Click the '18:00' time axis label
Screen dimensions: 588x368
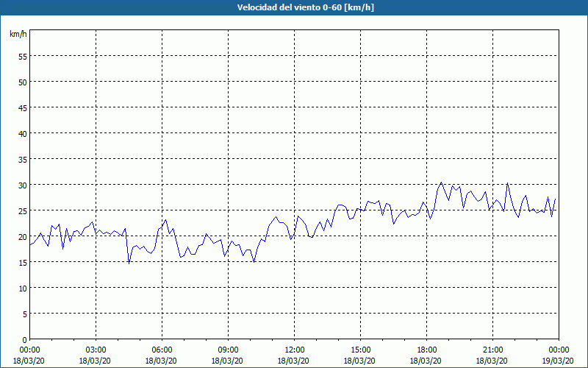coord(427,350)
